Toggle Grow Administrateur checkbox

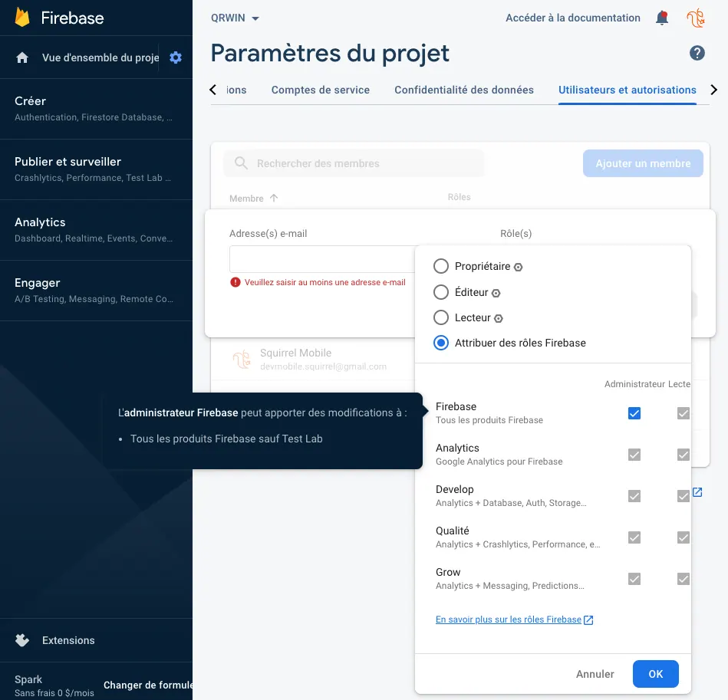pyautogui.click(x=634, y=579)
